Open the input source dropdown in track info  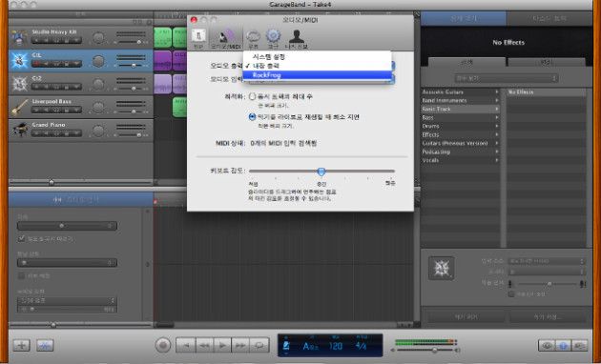point(547,261)
